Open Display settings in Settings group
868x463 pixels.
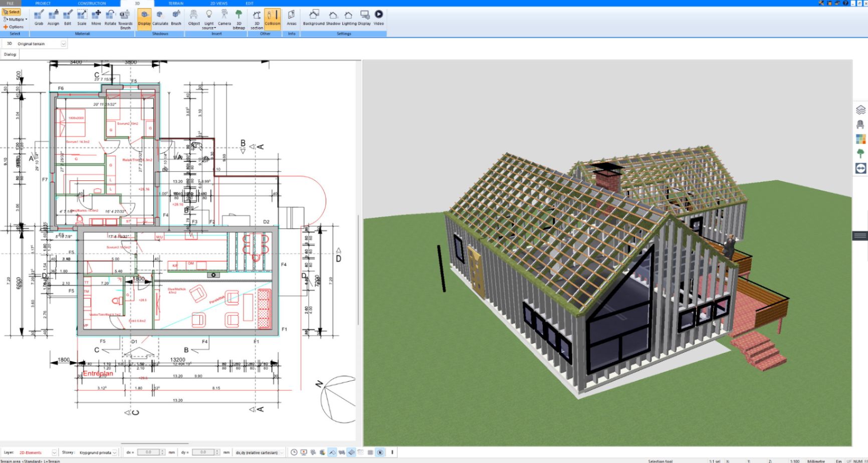(x=364, y=18)
